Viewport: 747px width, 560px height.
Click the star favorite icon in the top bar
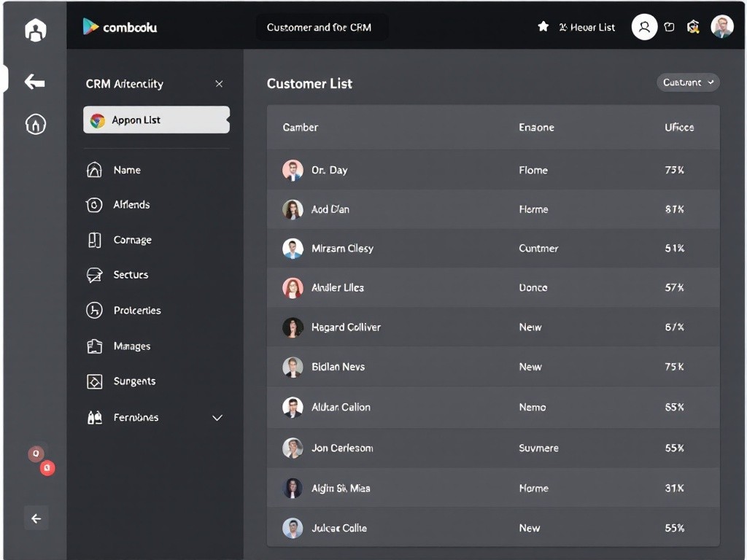tap(543, 26)
